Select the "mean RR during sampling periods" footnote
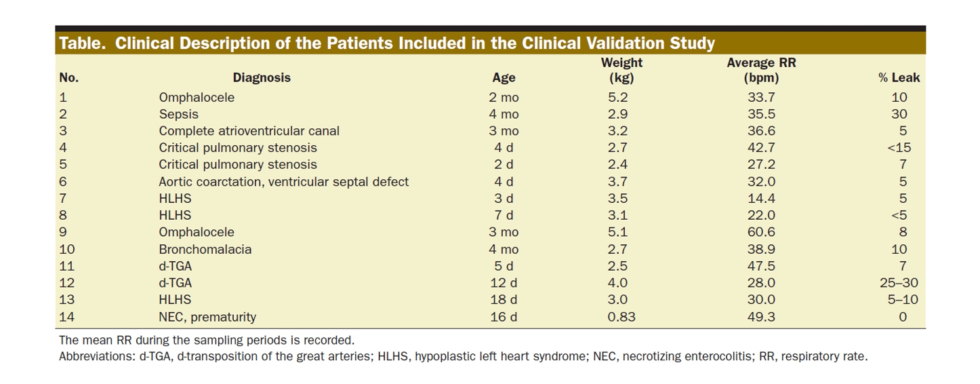This screenshot has width=980, height=384. [x=207, y=341]
